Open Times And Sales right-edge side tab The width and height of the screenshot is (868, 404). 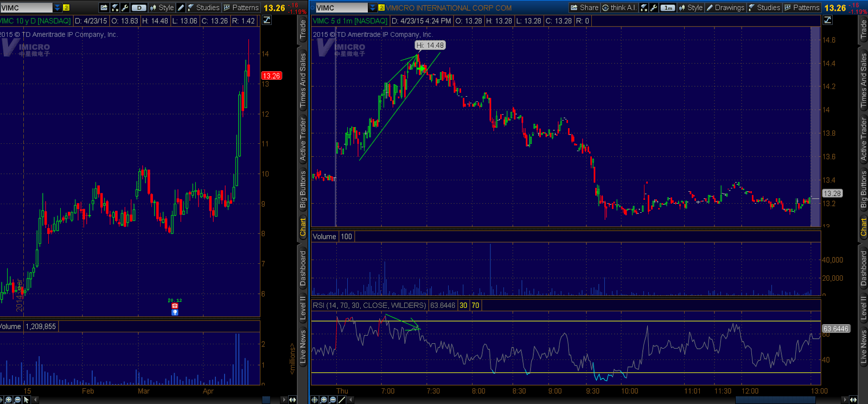click(863, 79)
